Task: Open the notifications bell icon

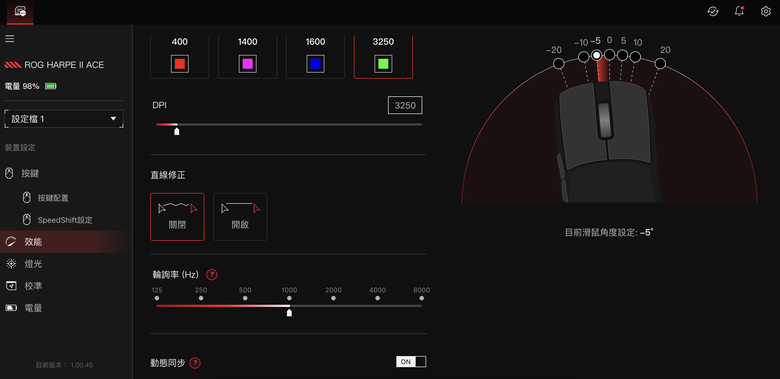Action: (x=739, y=11)
